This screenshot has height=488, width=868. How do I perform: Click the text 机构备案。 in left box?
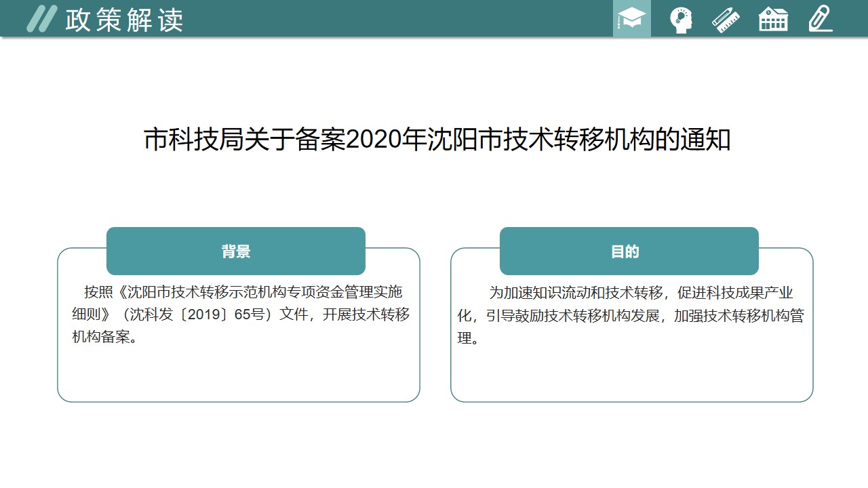pyautogui.click(x=105, y=338)
